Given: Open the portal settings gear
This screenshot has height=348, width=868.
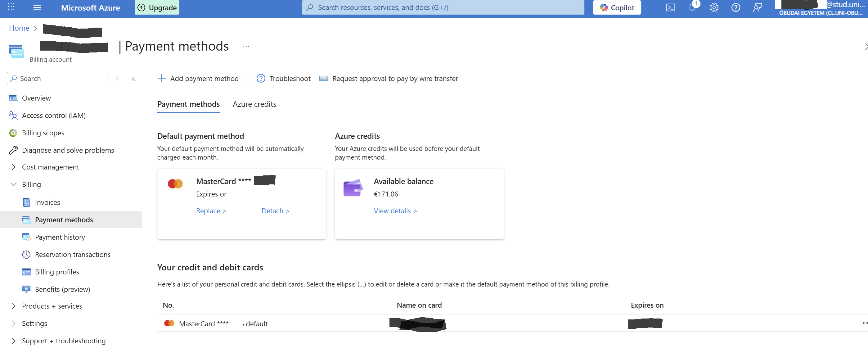Looking at the screenshot, I should pyautogui.click(x=714, y=7).
